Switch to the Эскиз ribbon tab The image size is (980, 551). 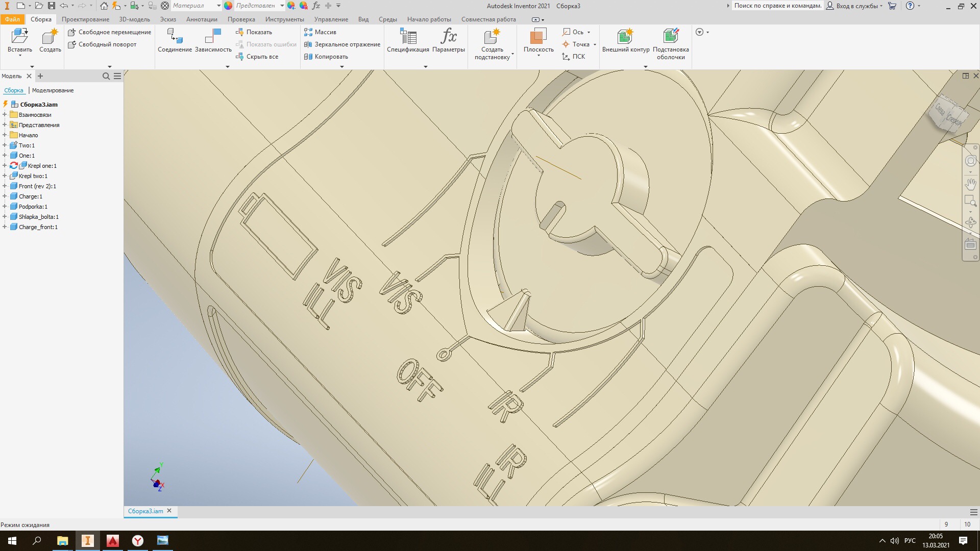click(167, 19)
